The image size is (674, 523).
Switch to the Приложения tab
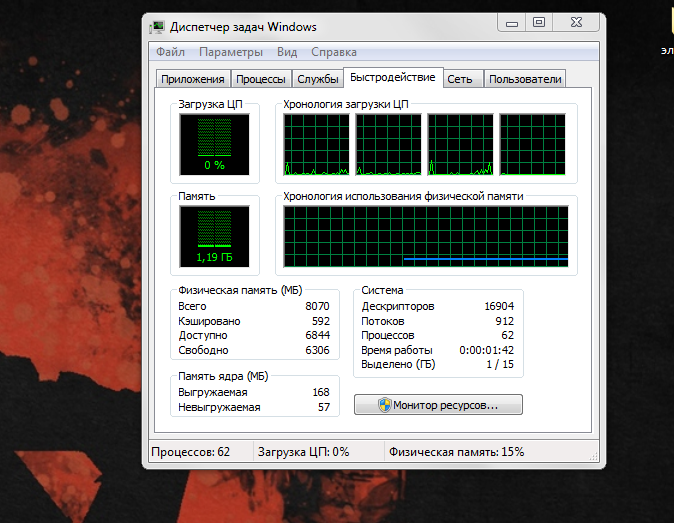193,79
